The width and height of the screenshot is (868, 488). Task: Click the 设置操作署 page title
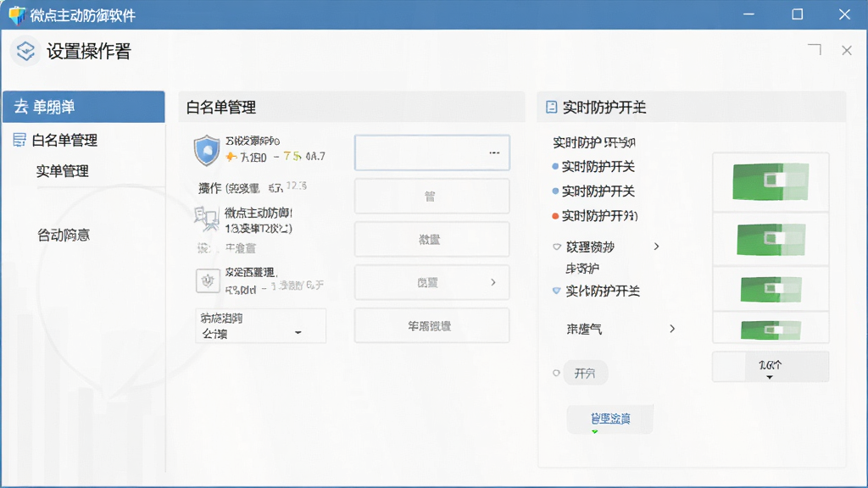tap(88, 52)
